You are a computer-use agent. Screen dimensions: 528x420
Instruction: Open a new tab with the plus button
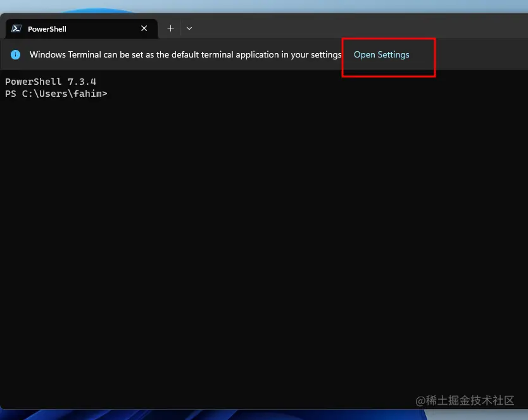[171, 28]
